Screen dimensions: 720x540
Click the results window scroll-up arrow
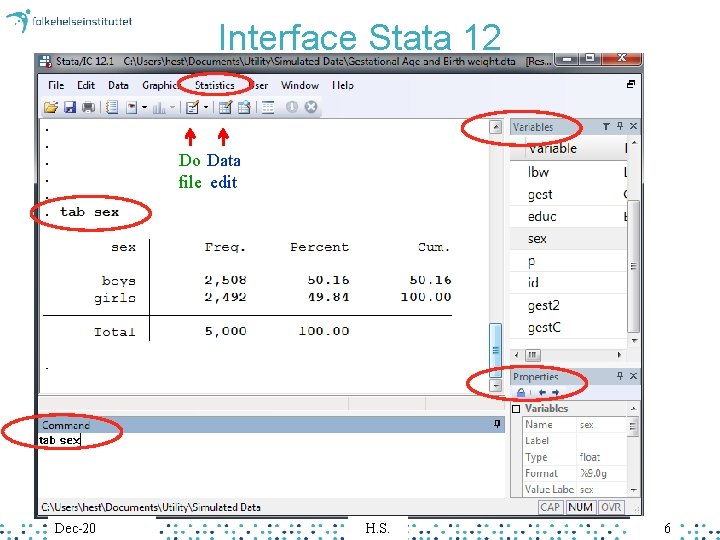pos(495,127)
